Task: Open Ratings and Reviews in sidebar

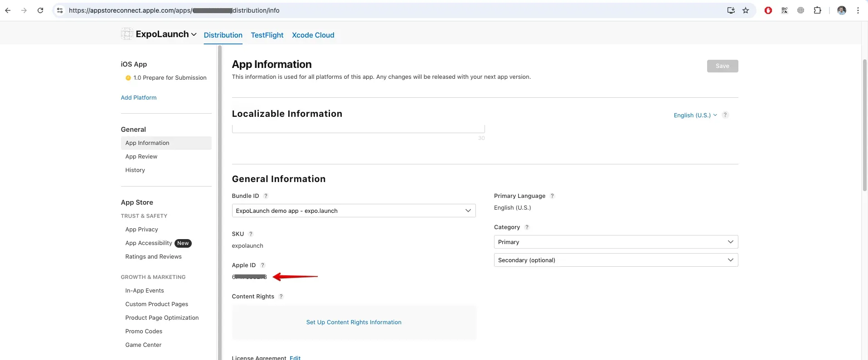Action: (154, 257)
